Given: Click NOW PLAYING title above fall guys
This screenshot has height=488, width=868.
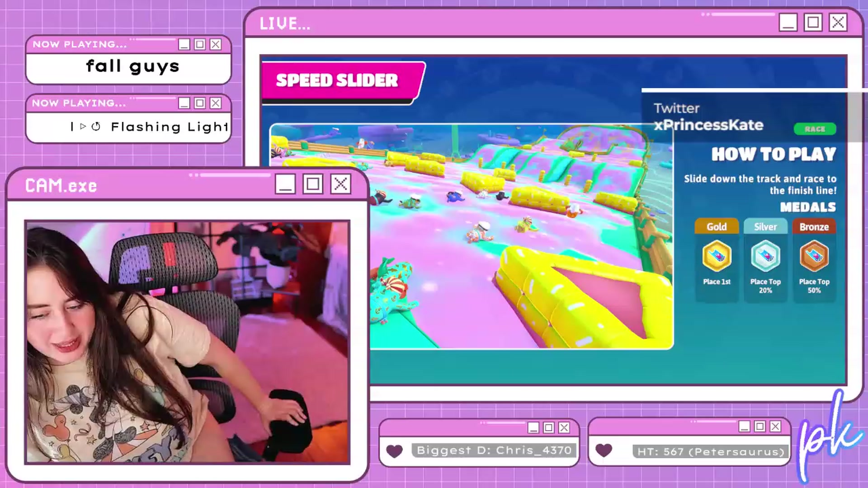Looking at the screenshot, I should click(x=80, y=44).
